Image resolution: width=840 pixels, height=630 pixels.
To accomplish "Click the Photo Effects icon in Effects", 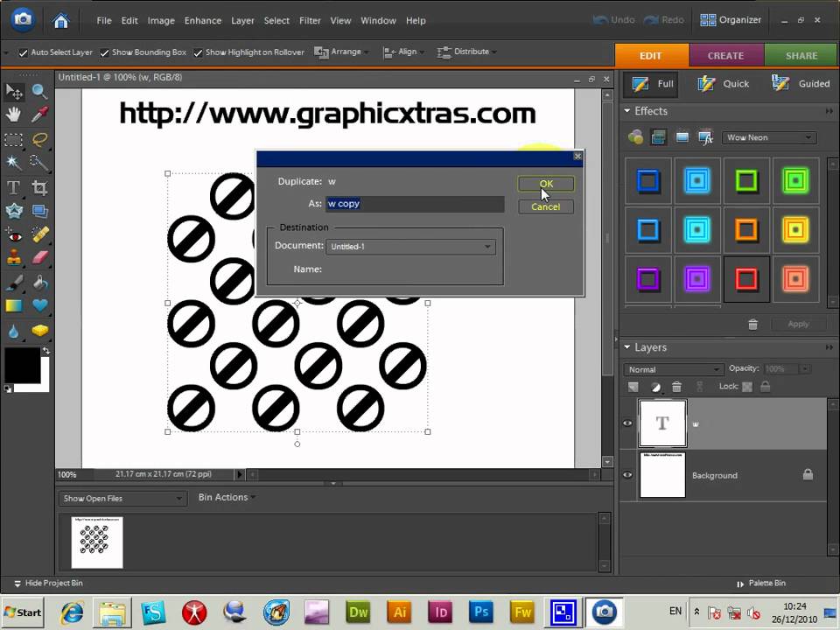I will point(682,137).
